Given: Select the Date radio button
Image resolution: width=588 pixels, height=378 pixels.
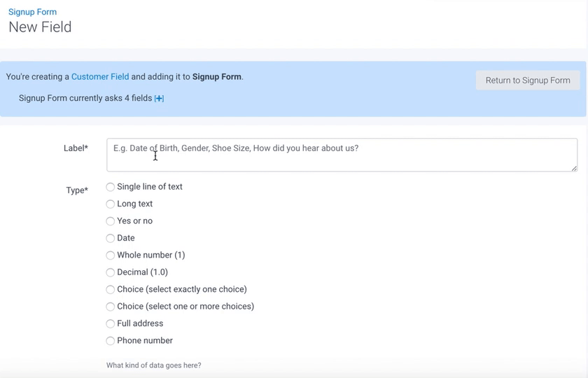Looking at the screenshot, I should [x=111, y=238].
